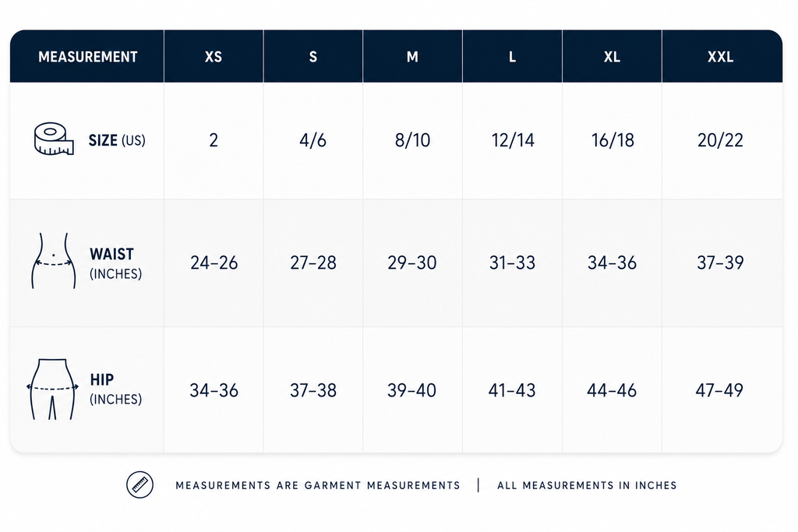Select the 16/18 US size cell

tap(613, 140)
